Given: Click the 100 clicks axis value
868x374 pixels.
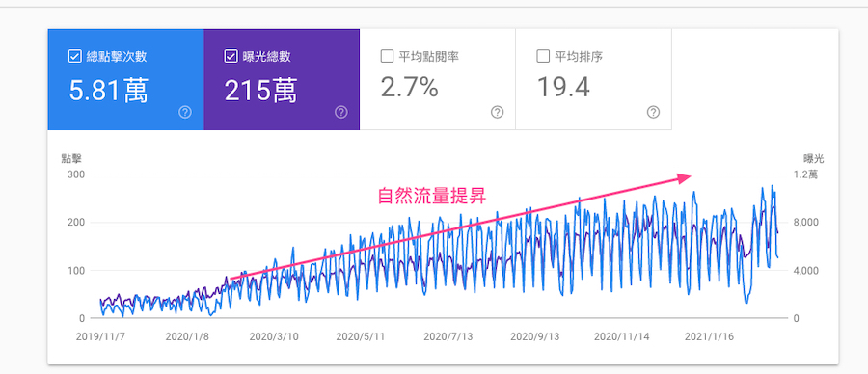Looking at the screenshot, I should tap(77, 271).
